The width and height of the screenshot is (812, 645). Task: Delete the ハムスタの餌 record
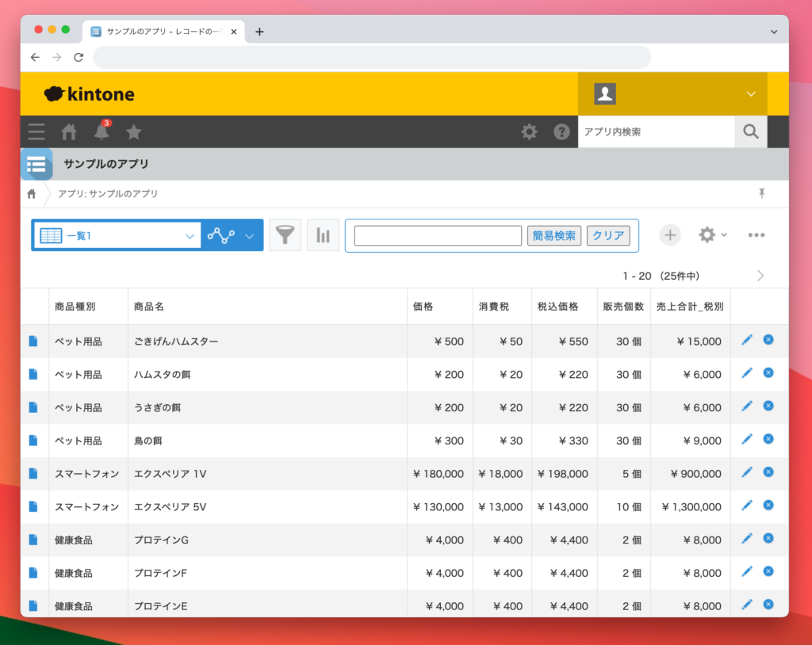768,373
